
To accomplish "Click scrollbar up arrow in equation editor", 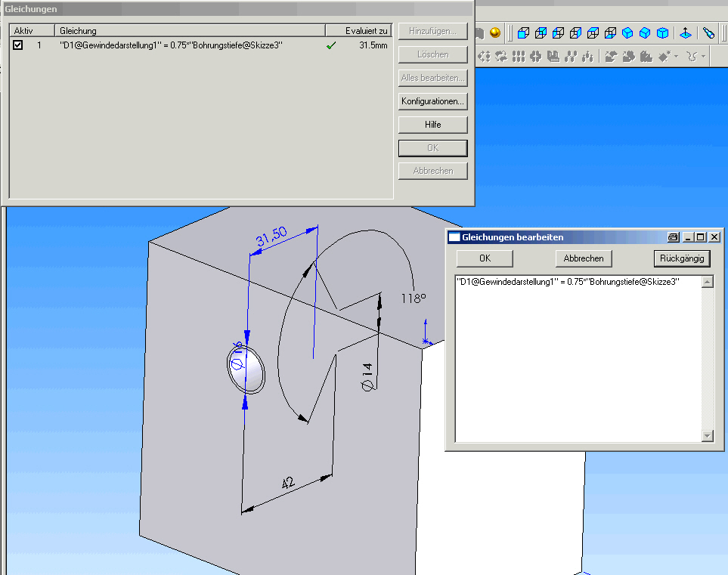I will point(707,282).
